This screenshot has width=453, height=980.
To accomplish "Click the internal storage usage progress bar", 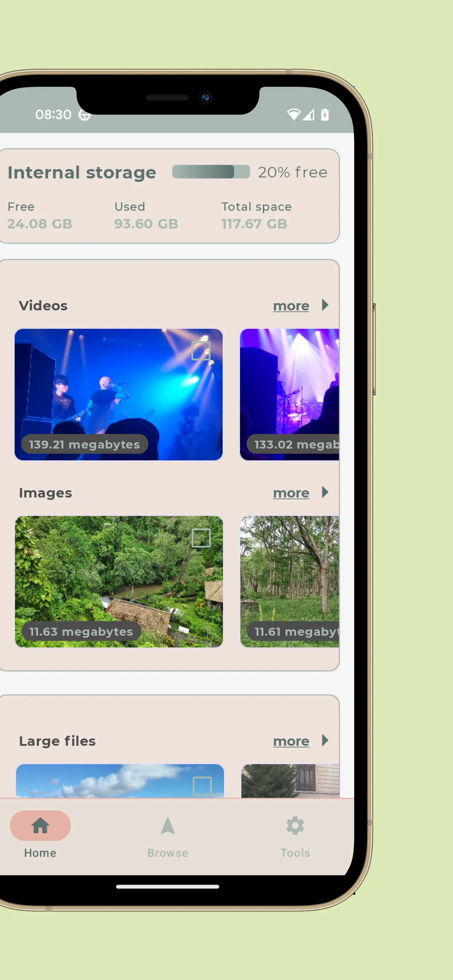I will tap(211, 171).
